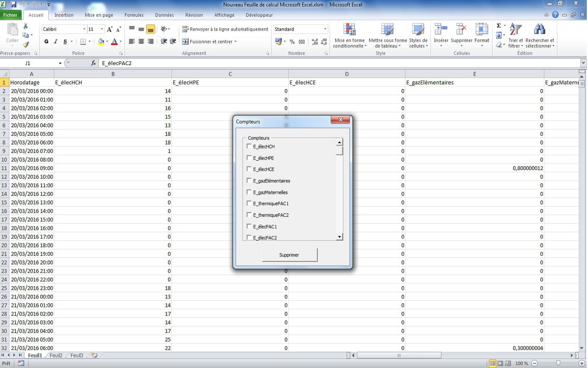Apply the yellow fill color bucket
588x368 pixels.
point(101,41)
